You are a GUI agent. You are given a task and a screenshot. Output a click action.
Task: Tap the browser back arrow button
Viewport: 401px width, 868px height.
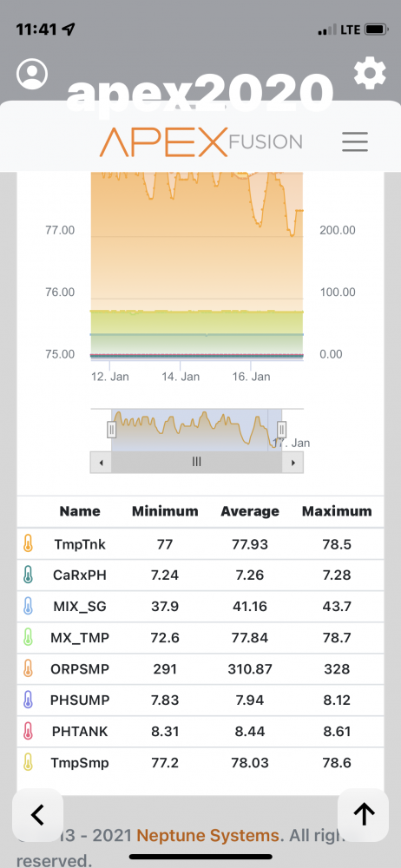37,815
